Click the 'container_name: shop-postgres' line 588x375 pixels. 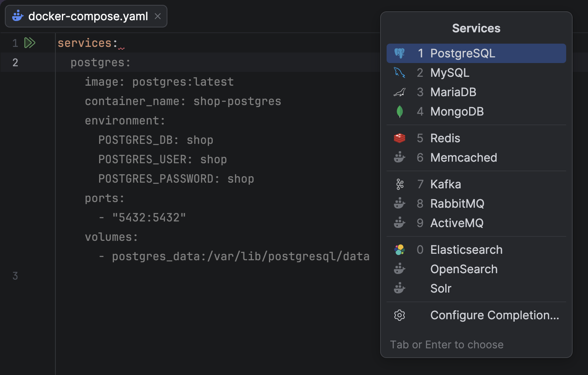(x=183, y=101)
